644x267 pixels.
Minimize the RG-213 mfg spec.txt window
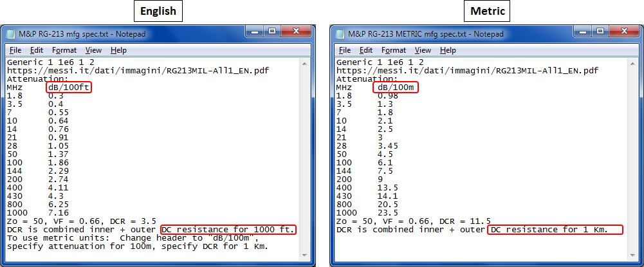[x=254, y=32]
